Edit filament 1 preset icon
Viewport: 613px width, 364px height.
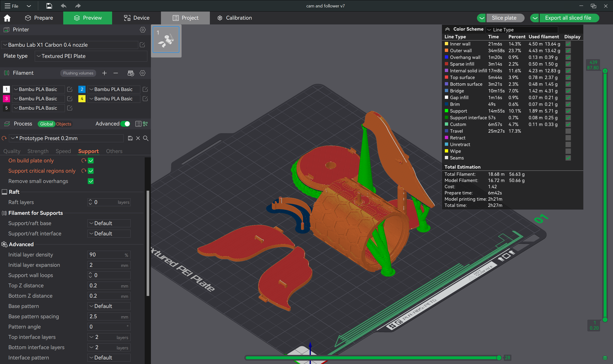click(70, 89)
